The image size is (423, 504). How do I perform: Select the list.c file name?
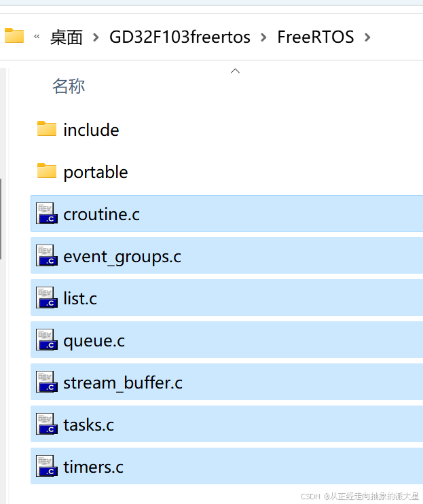pos(80,298)
